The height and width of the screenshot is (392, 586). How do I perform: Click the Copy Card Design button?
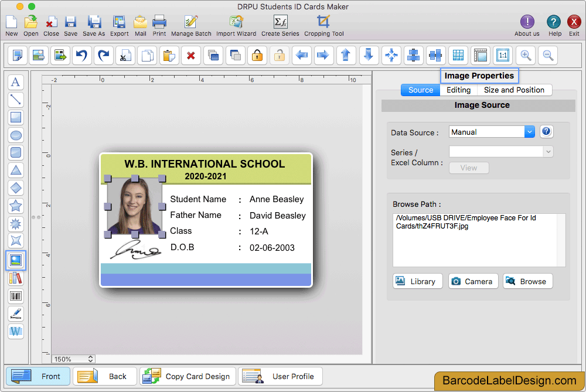188,376
